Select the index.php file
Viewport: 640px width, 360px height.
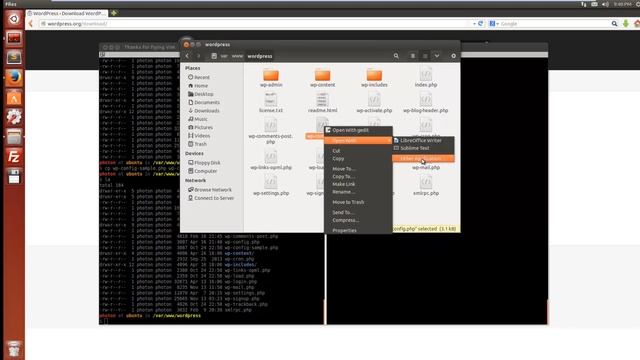426,78
